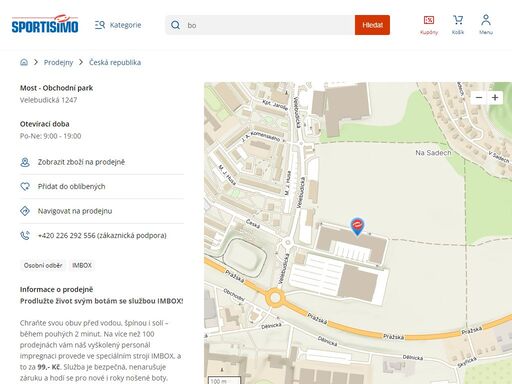Open Česká republika breadcrumb link
Screen dimensions: 512x384
[115, 62]
